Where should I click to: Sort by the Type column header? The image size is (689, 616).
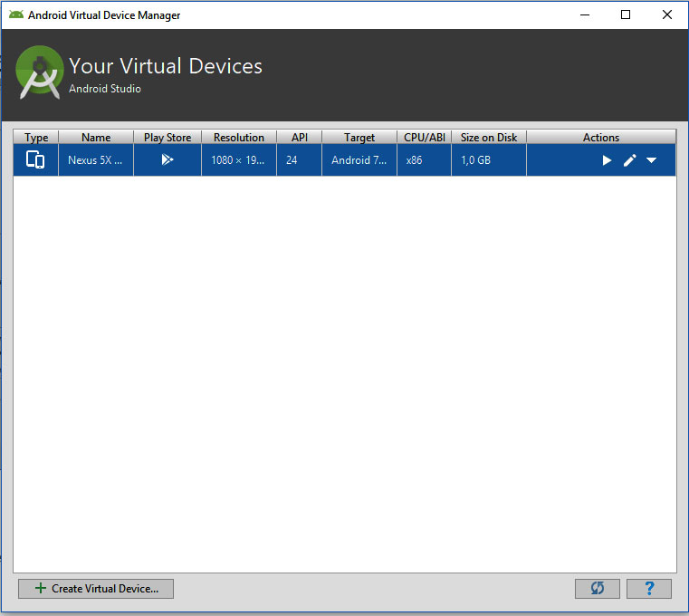[x=36, y=138]
